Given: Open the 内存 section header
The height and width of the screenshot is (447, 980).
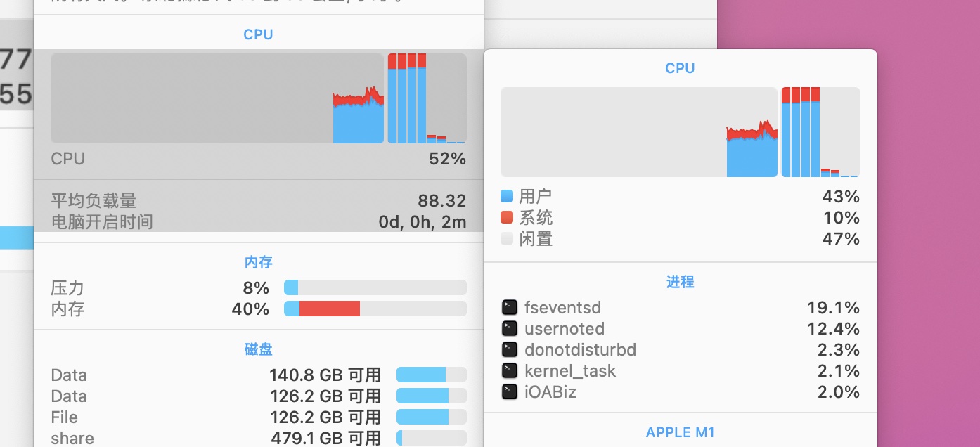Looking at the screenshot, I should (258, 262).
